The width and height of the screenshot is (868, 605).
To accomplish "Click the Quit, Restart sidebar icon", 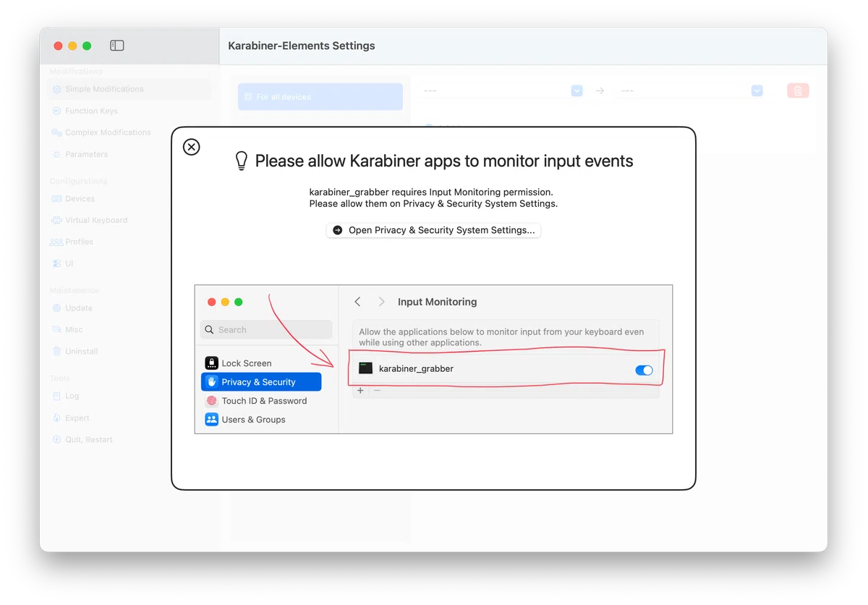I will 56,439.
